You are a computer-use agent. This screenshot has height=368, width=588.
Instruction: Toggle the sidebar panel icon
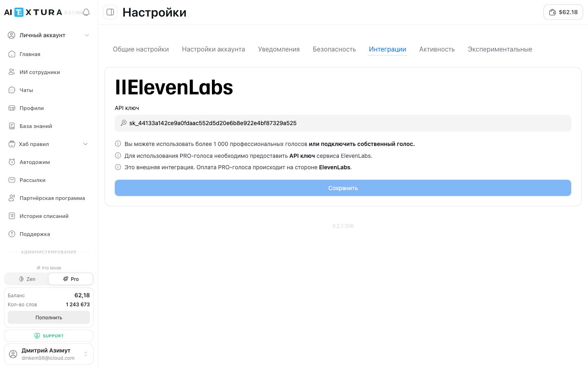click(x=110, y=12)
